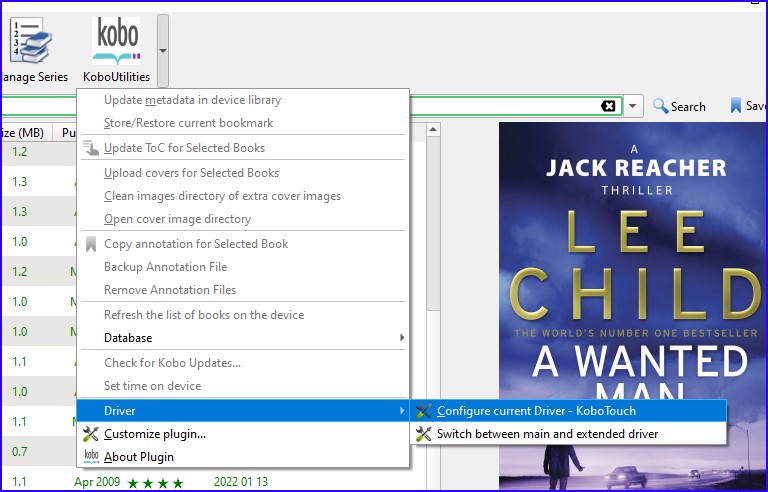Click the Search button
Screen dimensions: 768x492
point(679,106)
